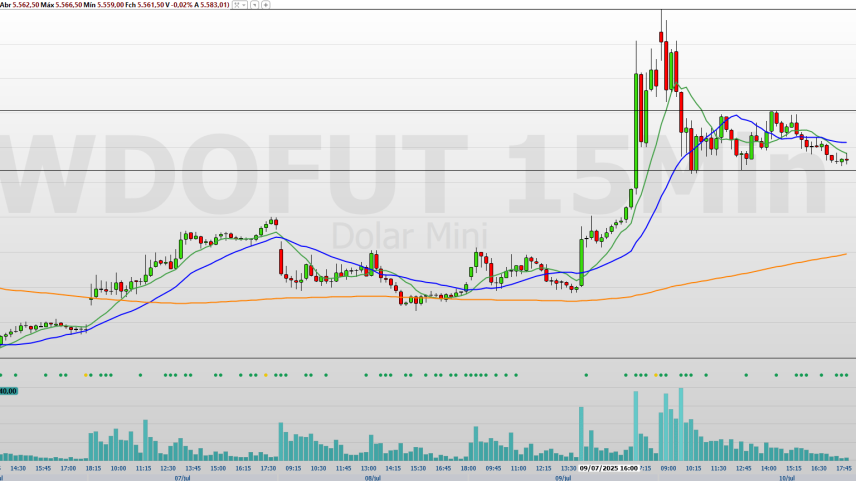Click the 09:45 time axis label
This screenshot has width=856, height=481.
(494, 468)
